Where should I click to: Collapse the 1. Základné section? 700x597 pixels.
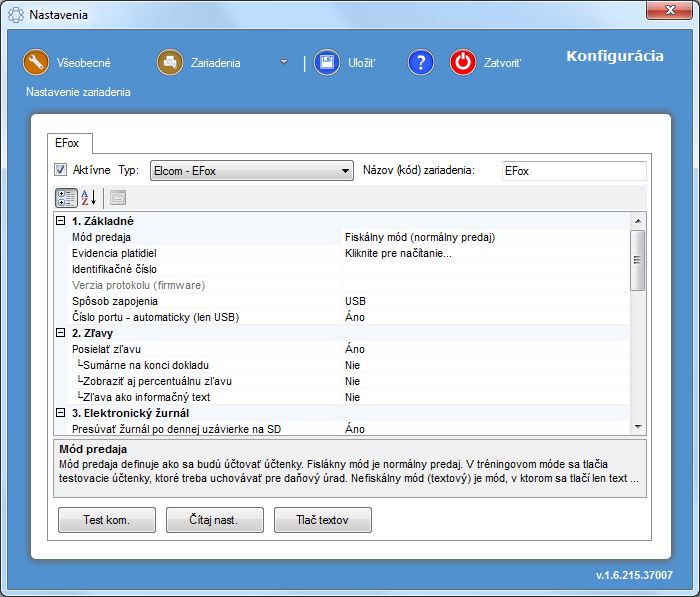[x=61, y=221]
